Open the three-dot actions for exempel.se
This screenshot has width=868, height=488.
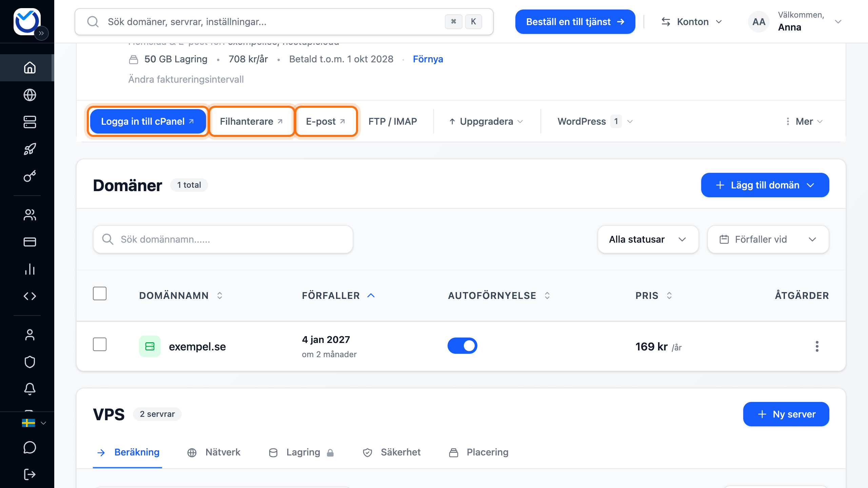pyautogui.click(x=817, y=346)
